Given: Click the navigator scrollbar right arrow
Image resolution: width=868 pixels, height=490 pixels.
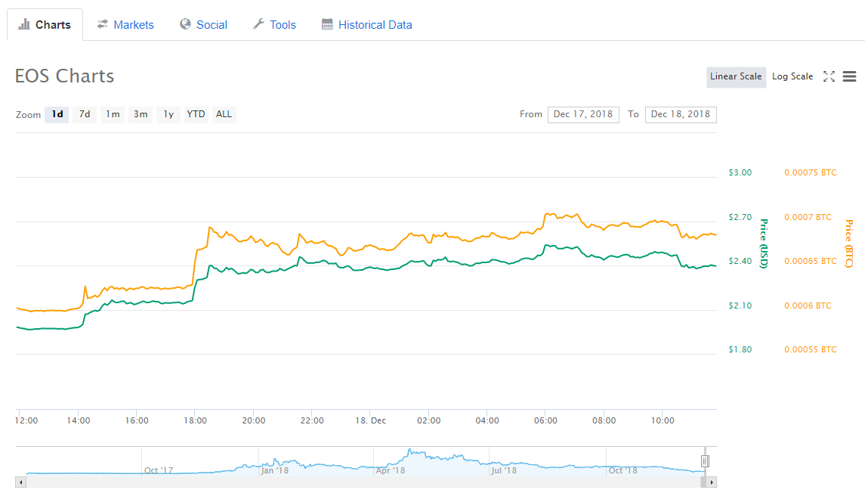Looking at the screenshot, I should pyautogui.click(x=712, y=482).
